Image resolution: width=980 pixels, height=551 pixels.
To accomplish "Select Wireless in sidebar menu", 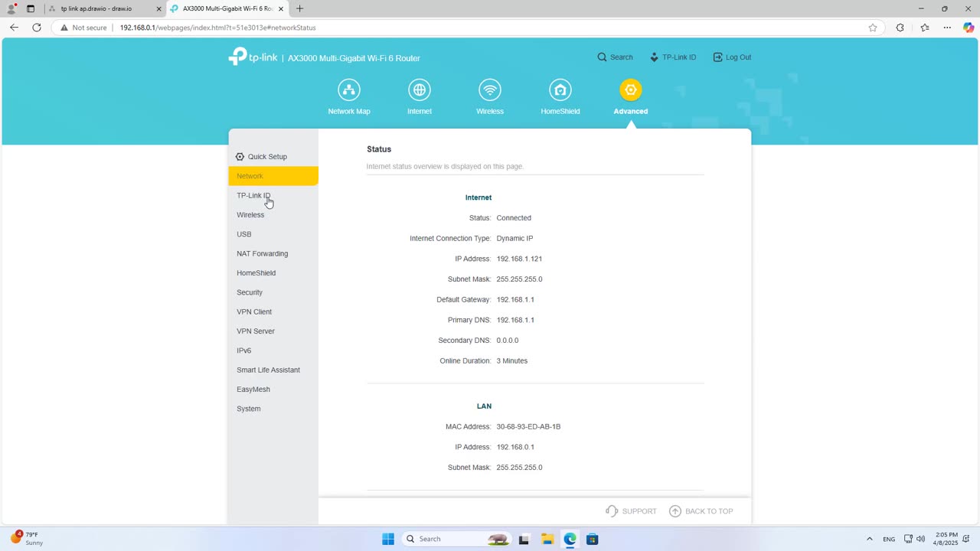I will [x=273, y=215].
